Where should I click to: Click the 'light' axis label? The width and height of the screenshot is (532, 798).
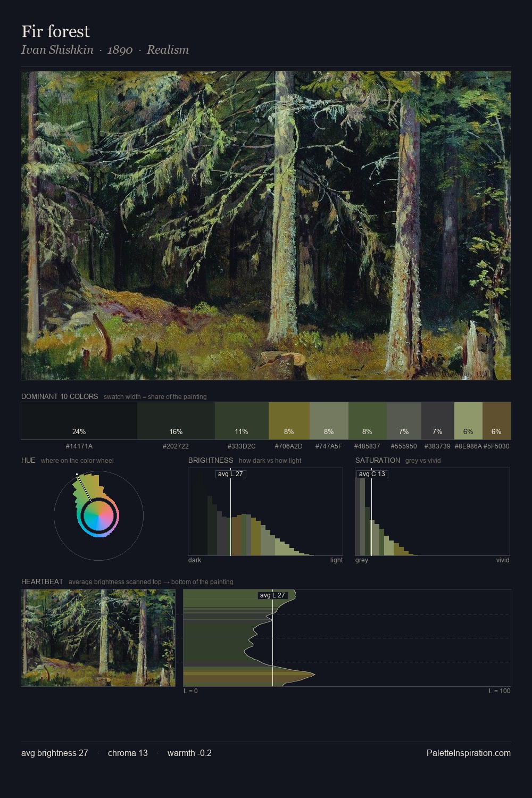pyautogui.click(x=336, y=560)
